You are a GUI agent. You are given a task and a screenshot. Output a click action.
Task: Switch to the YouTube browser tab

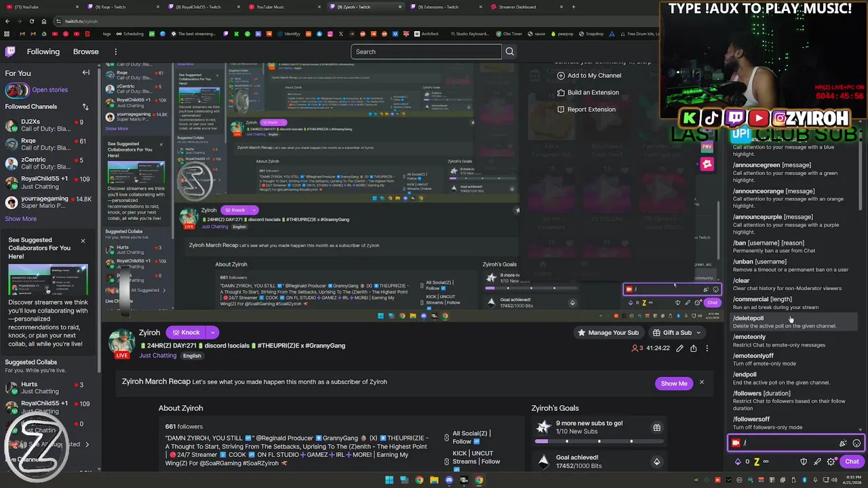tap(41, 7)
